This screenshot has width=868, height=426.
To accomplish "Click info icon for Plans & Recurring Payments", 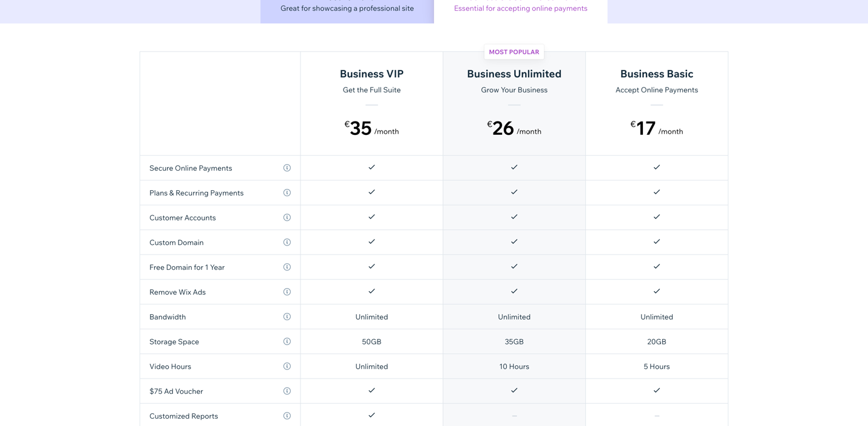I will pyautogui.click(x=287, y=193).
